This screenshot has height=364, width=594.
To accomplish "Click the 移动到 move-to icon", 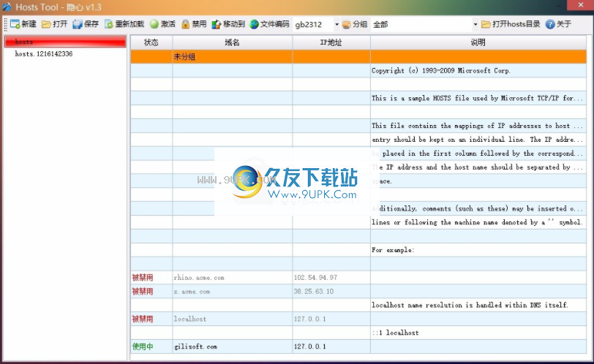I will tap(217, 24).
